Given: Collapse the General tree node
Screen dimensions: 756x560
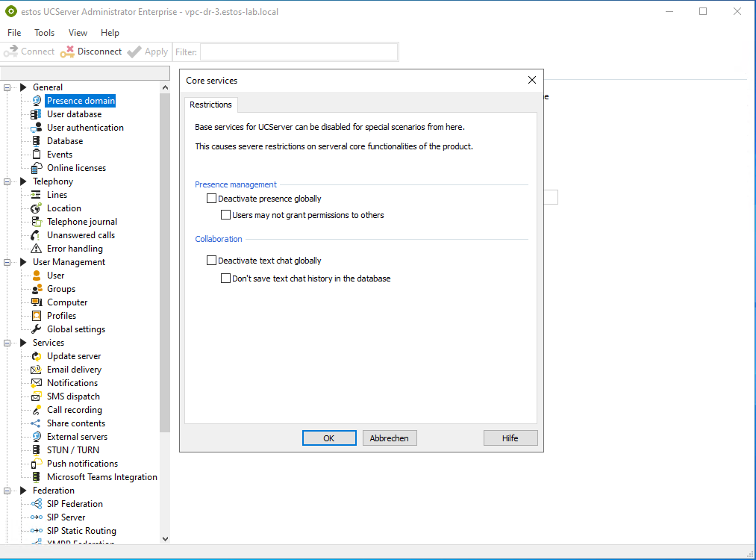Looking at the screenshot, I should point(7,87).
